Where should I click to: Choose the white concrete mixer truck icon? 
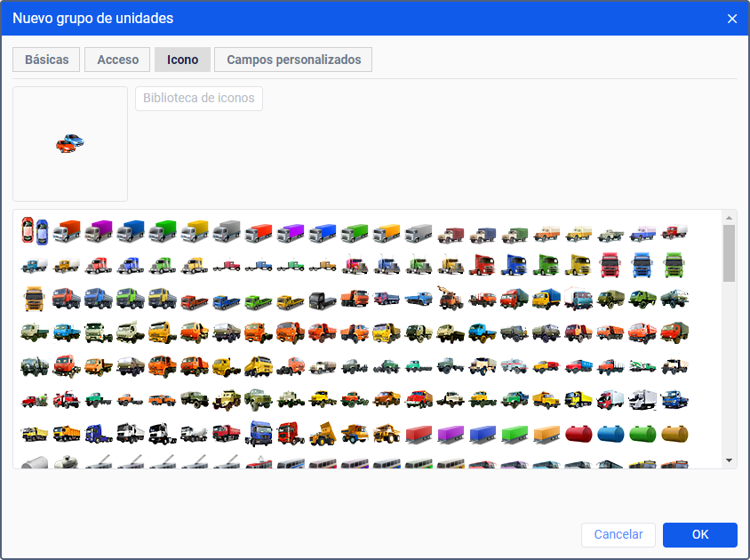(195, 434)
